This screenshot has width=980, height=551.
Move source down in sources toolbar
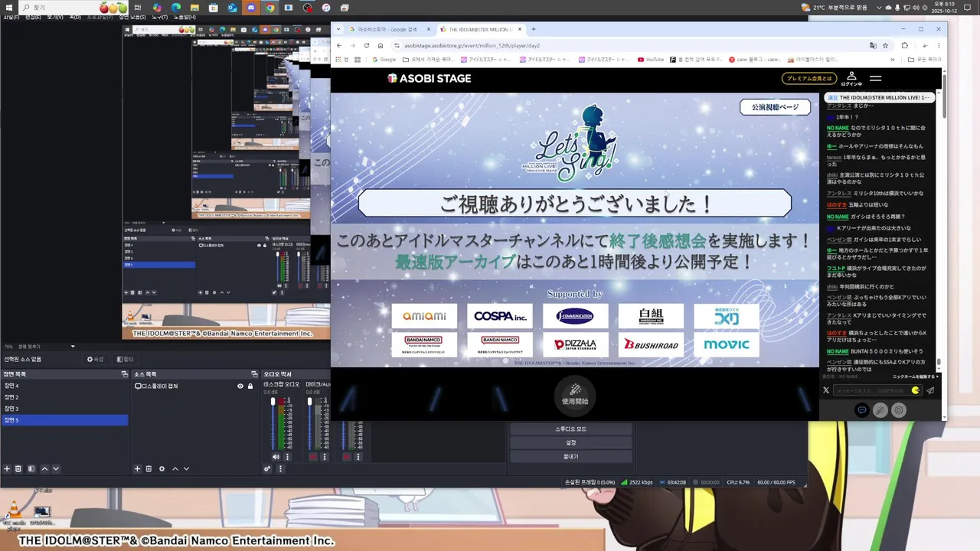pos(186,468)
